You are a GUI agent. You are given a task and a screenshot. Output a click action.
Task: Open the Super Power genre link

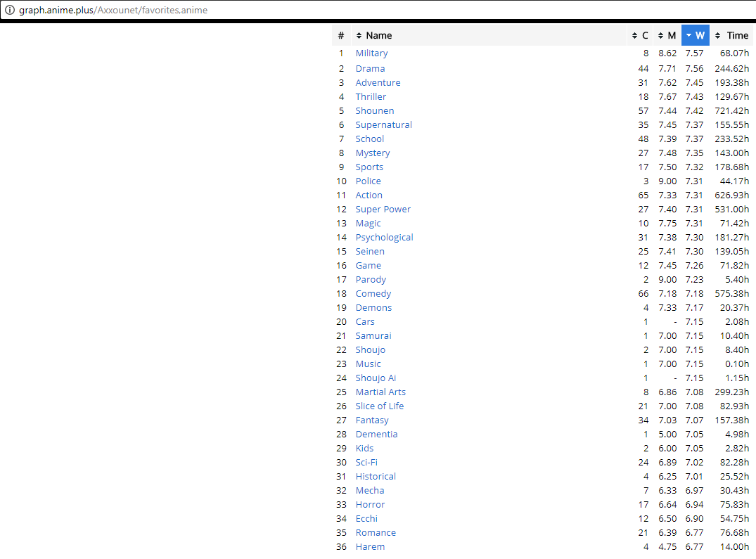383,209
